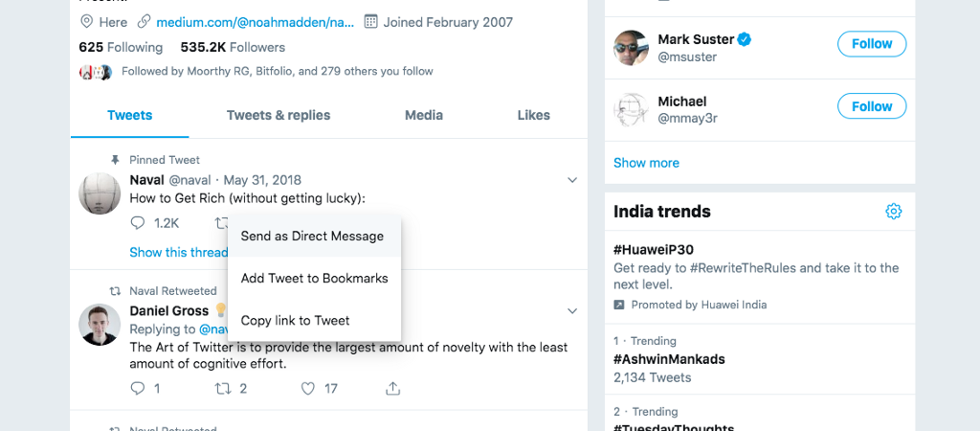Screen dimensions: 980x431
Task: Switch to Tweets & replies tab
Action: point(278,116)
